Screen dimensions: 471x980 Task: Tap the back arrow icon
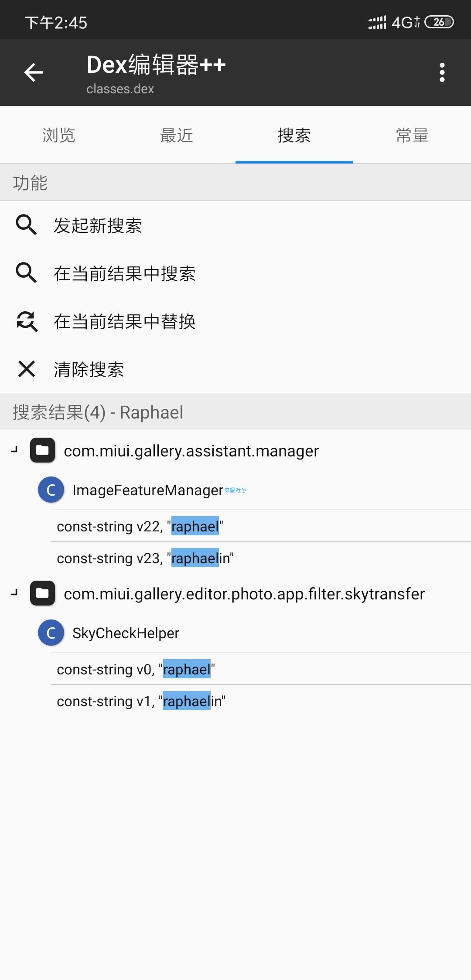coord(34,72)
